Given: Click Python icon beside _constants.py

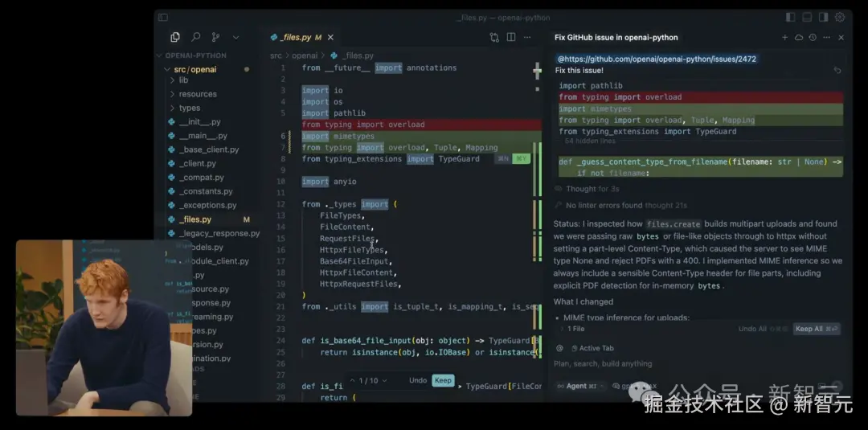Looking at the screenshot, I should coord(172,191).
